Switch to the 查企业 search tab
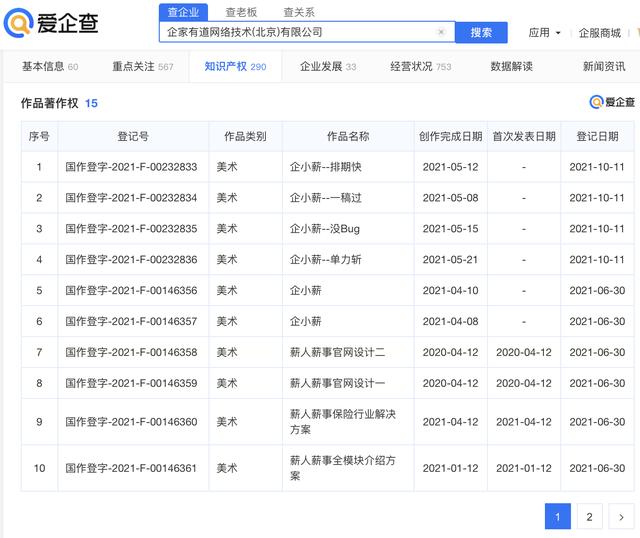Viewport: 640px width, 538px height. (183, 12)
